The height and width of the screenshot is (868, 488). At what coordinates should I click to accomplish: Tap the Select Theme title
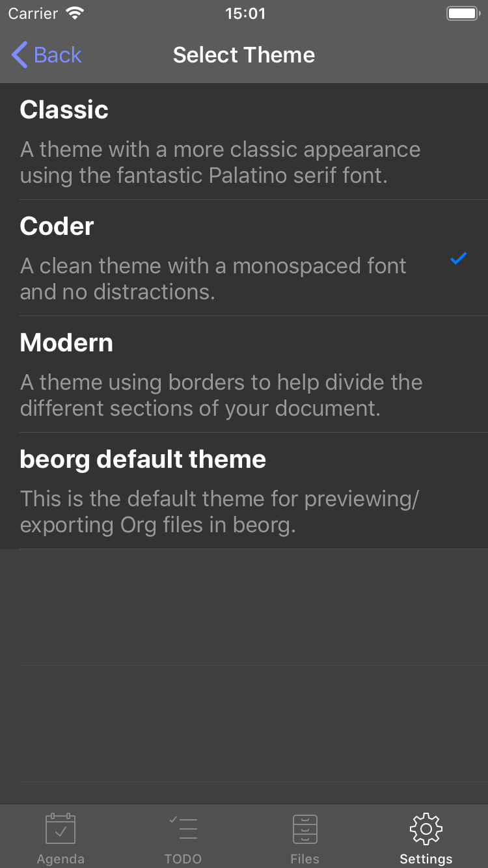coord(244,55)
